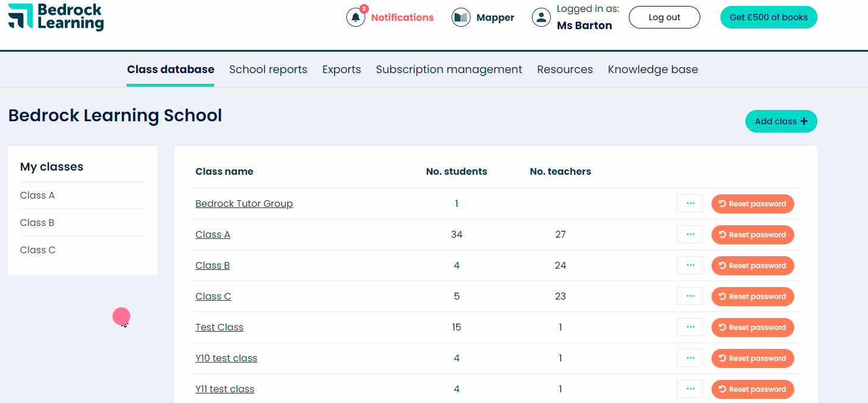Screen dimensions: 868x403
Task: Click the teacher count 23 for Class C
Action: click(560, 297)
